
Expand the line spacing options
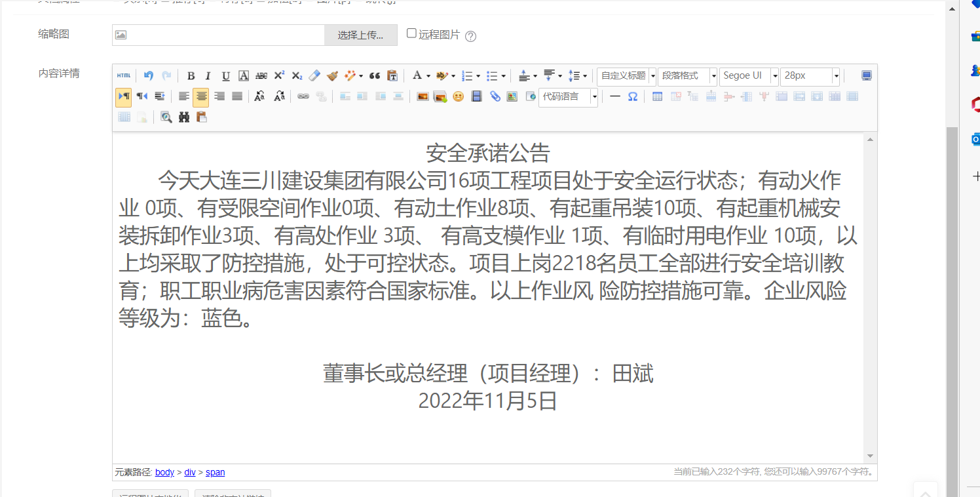pyautogui.click(x=585, y=77)
